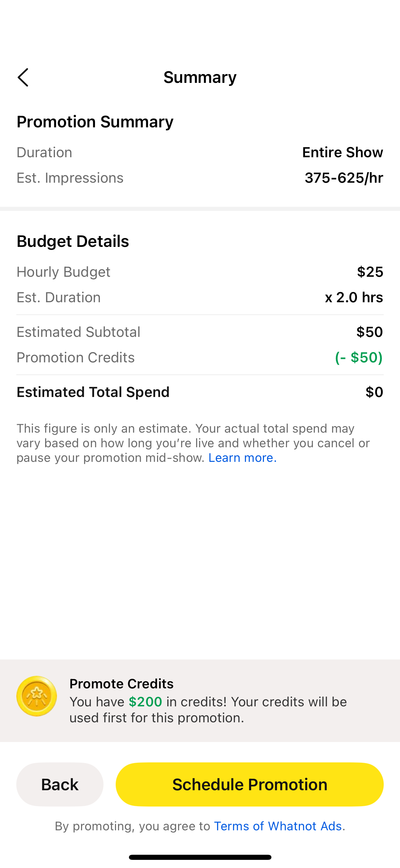Tap the back chevron arrow at top
This screenshot has width=400, height=868.
[23, 77]
